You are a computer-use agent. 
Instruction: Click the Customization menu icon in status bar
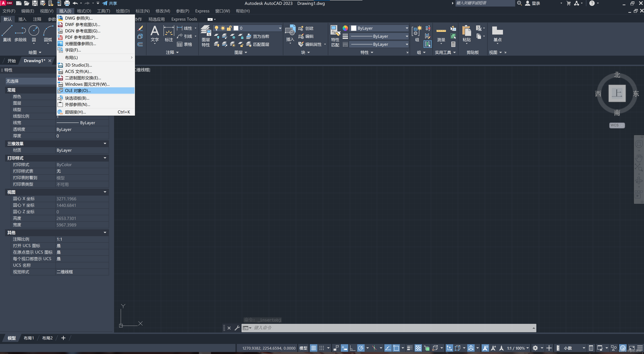(x=640, y=348)
